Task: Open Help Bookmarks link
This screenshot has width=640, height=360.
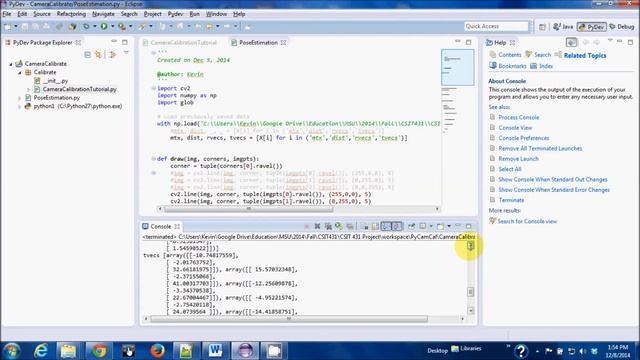Action: pyautogui.click(x=512, y=66)
